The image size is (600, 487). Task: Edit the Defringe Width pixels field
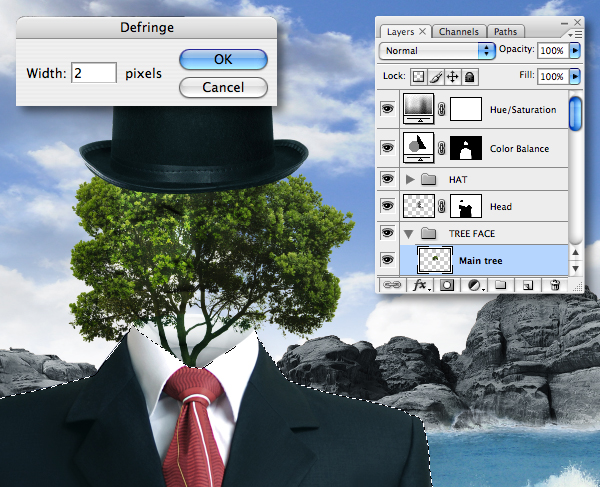tap(94, 73)
